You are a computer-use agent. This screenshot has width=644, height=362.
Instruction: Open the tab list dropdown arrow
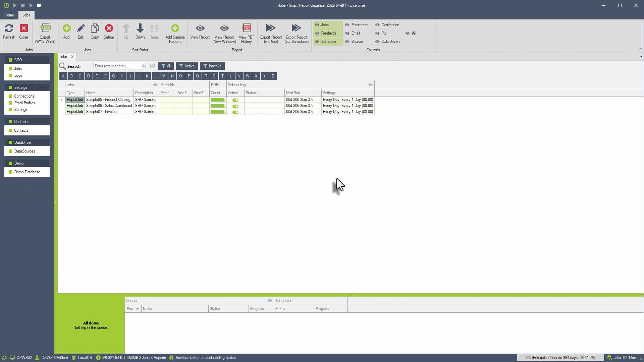641,57
